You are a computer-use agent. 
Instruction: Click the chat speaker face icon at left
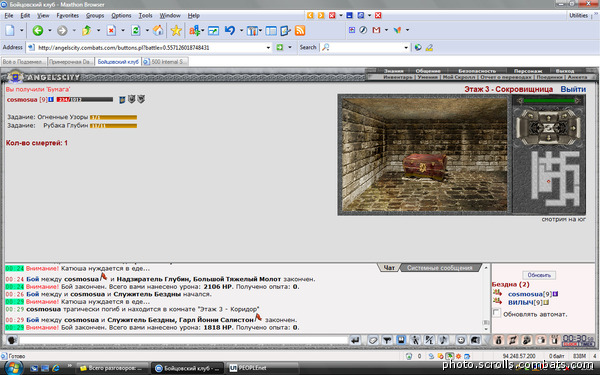click(11, 340)
